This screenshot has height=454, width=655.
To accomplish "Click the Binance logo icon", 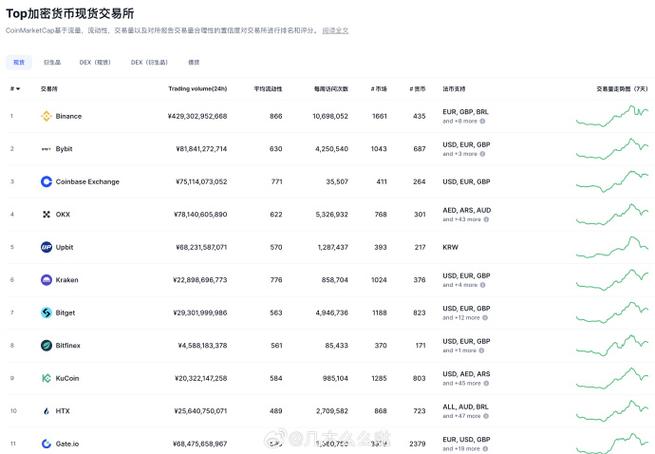I will tap(46, 116).
